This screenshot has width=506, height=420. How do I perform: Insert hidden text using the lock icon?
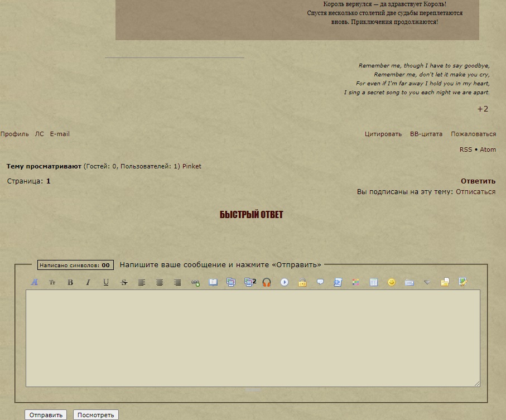(x=302, y=282)
